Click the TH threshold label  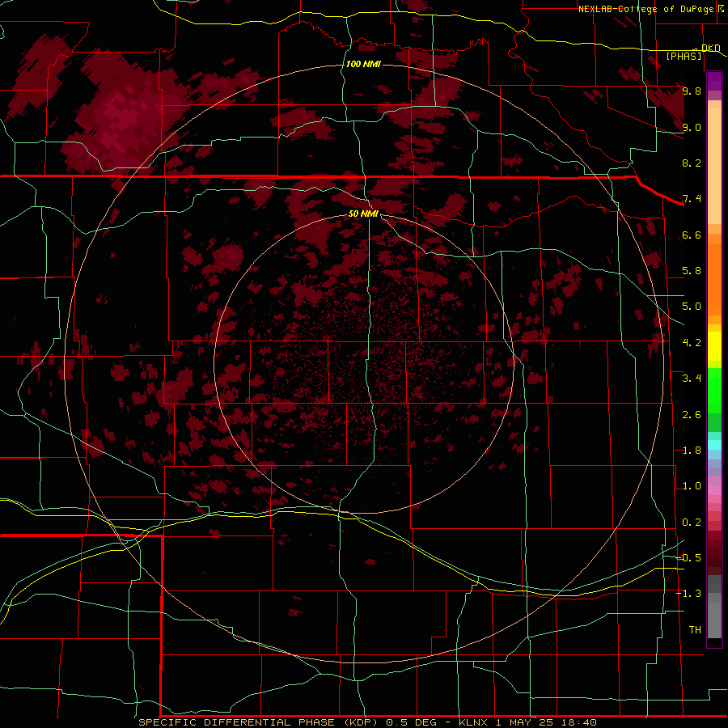[x=695, y=630]
